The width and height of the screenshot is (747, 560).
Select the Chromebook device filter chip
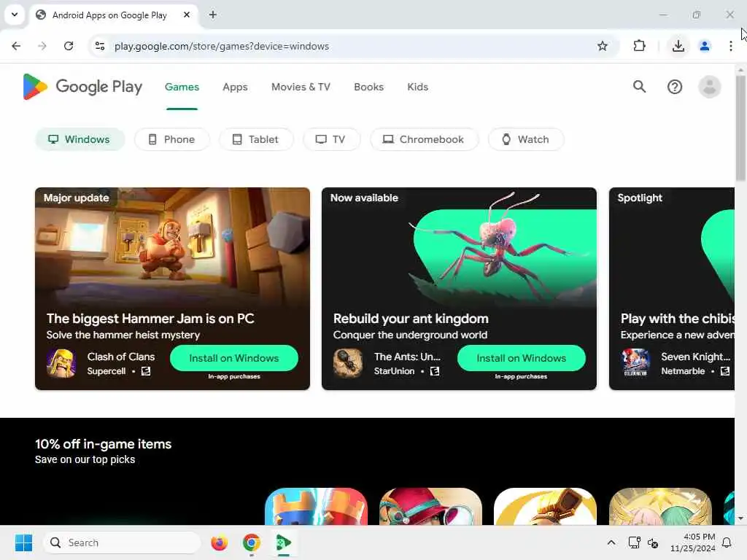pos(424,139)
